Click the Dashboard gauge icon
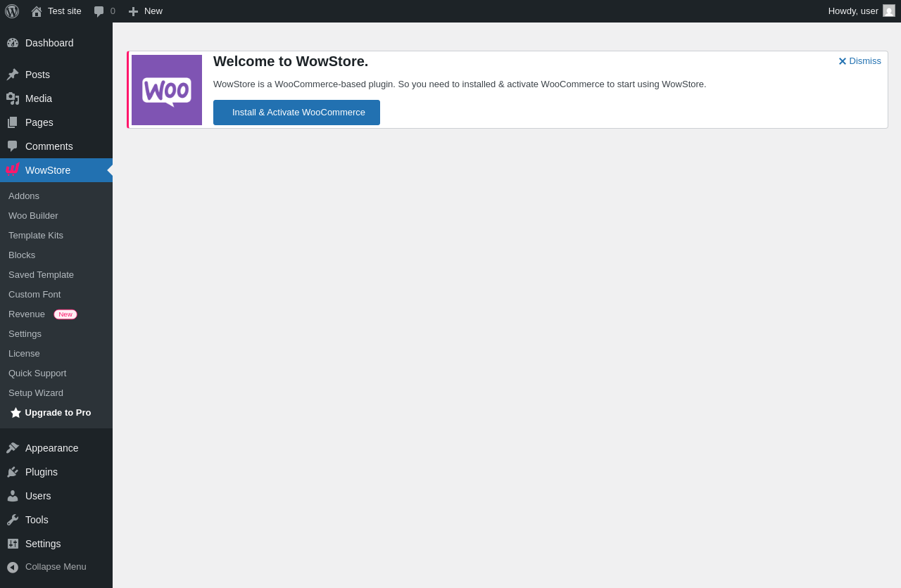Screen dimensions: 901x588 click(13, 43)
